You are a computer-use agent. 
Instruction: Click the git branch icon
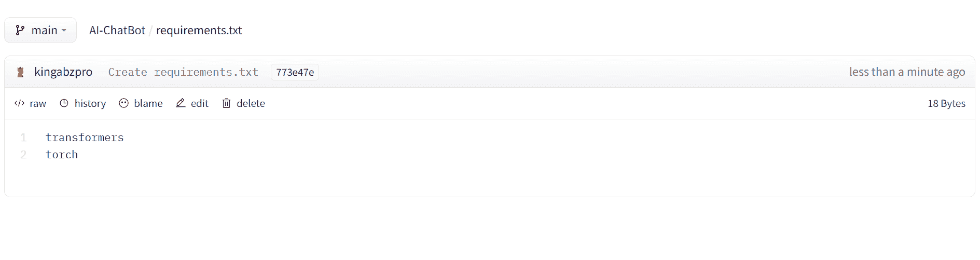click(x=20, y=30)
